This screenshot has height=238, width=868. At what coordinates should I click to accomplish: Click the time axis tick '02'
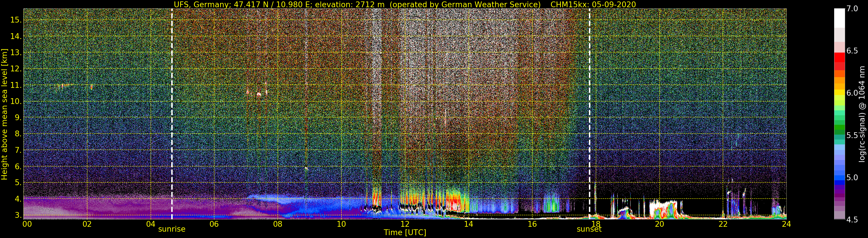[x=87, y=224]
